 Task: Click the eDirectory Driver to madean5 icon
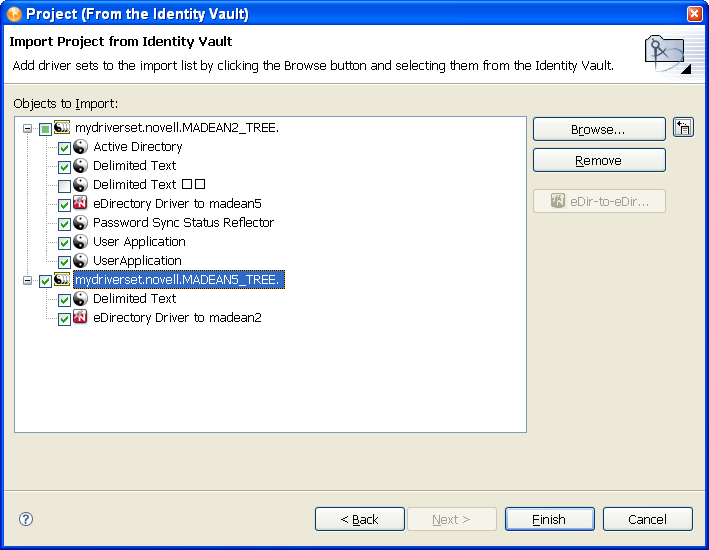coord(81,204)
